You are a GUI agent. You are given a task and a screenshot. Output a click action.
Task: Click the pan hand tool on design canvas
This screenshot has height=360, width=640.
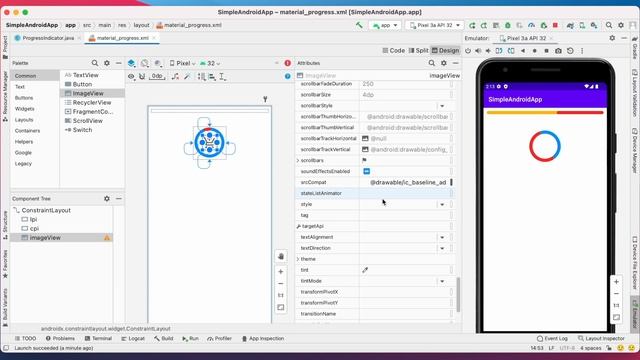281,257
